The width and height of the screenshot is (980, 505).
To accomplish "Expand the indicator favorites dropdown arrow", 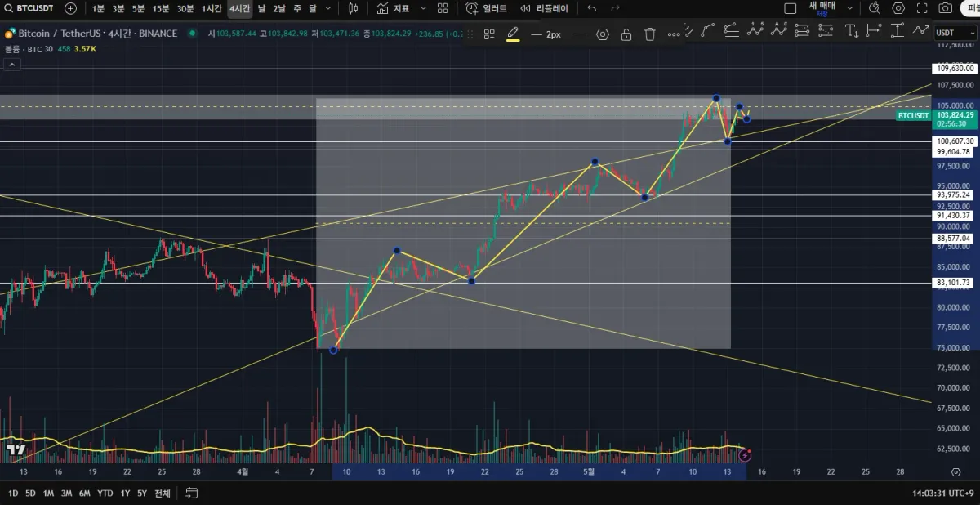I will (423, 8).
